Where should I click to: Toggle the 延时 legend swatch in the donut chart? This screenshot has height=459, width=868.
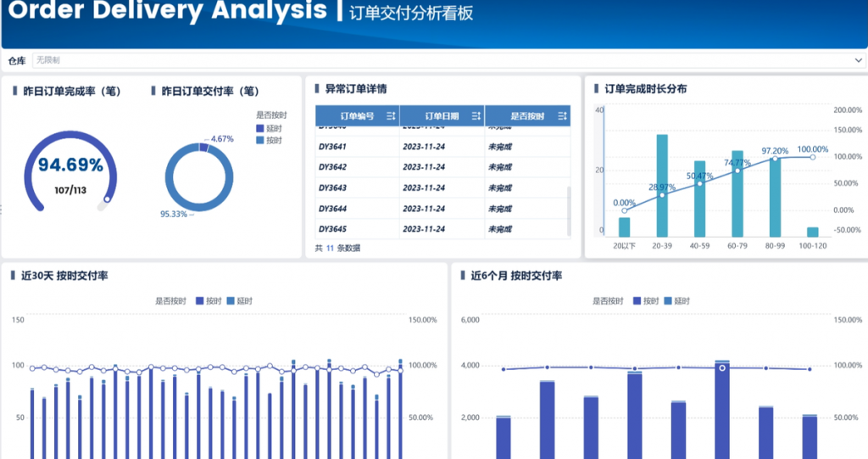tap(259, 129)
